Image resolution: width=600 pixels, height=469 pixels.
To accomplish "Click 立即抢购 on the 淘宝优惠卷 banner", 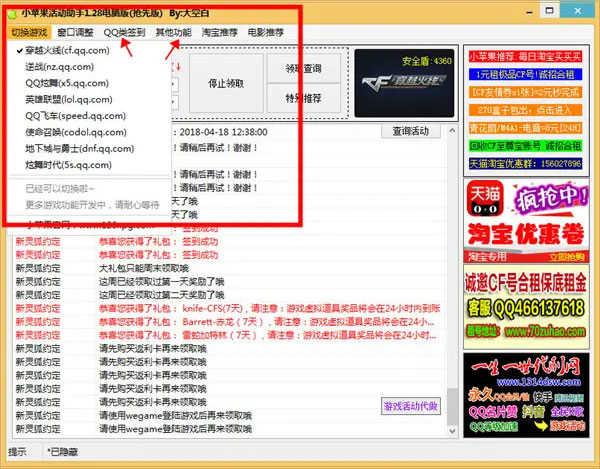I will pyautogui.click(x=567, y=257).
